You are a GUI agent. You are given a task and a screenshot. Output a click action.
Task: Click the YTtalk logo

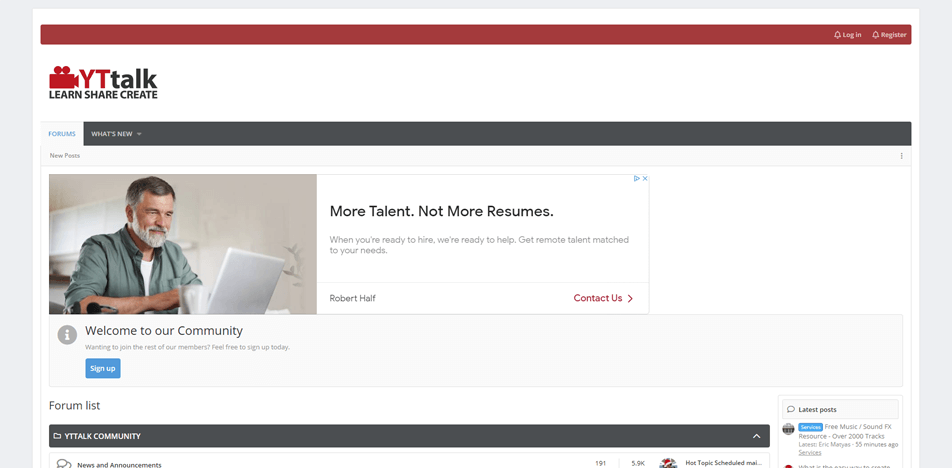click(103, 83)
